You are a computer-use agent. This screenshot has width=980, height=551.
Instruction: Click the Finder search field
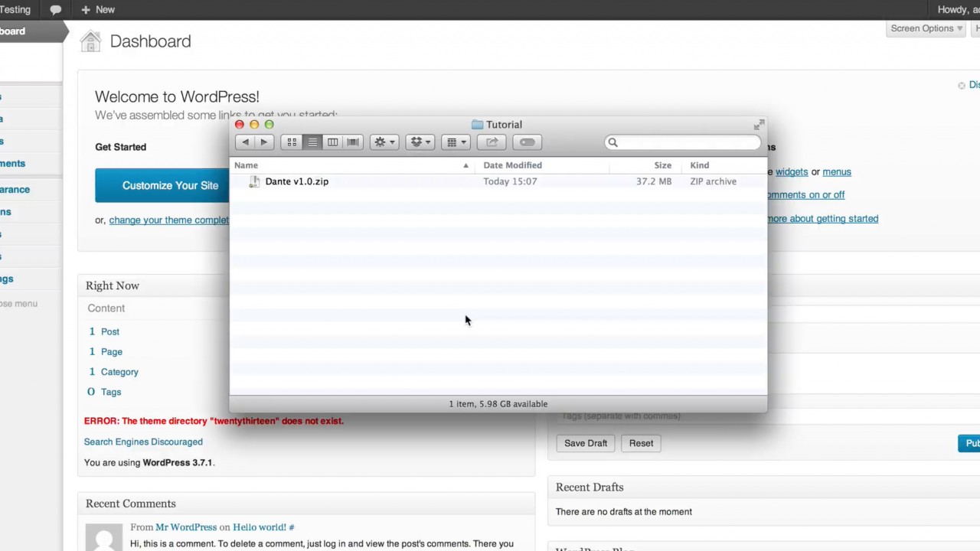pyautogui.click(x=683, y=142)
